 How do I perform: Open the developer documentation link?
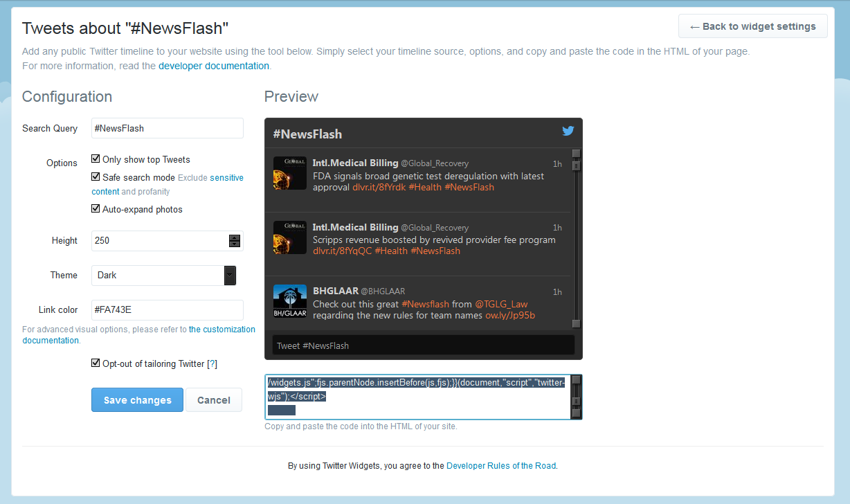(x=214, y=66)
